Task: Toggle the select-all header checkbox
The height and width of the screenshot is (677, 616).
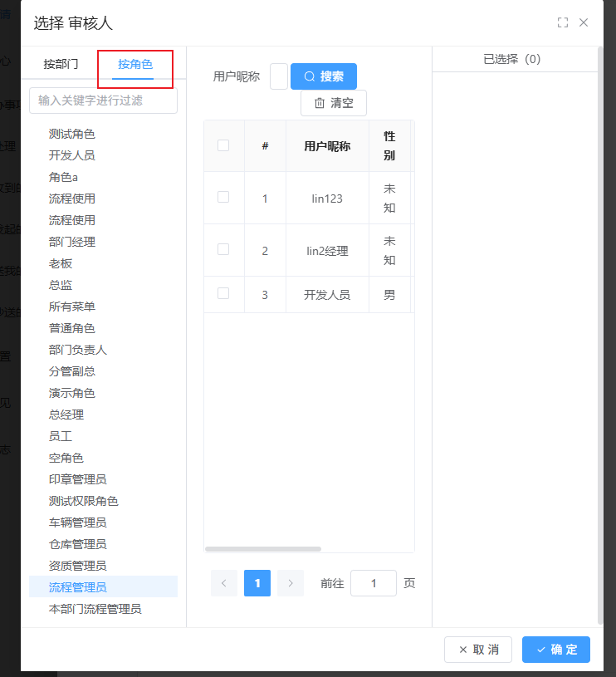Action: tap(223, 145)
